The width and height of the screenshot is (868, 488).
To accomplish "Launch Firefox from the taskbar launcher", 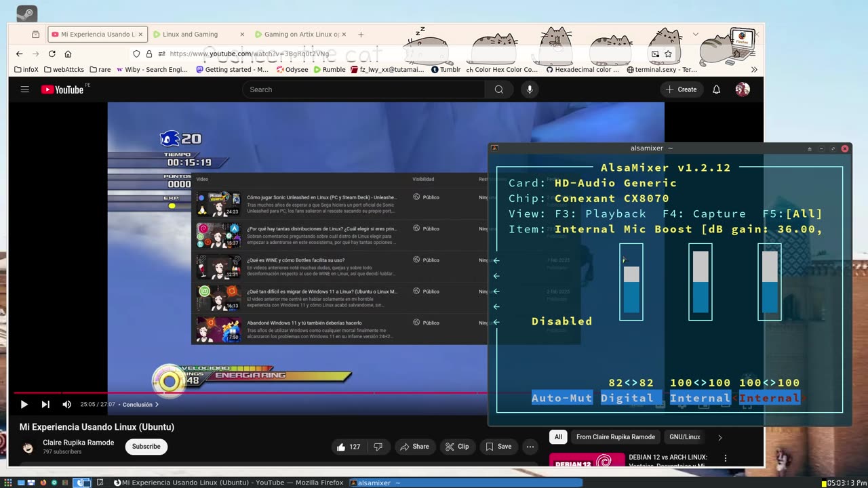I will click(x=42, y=483).
